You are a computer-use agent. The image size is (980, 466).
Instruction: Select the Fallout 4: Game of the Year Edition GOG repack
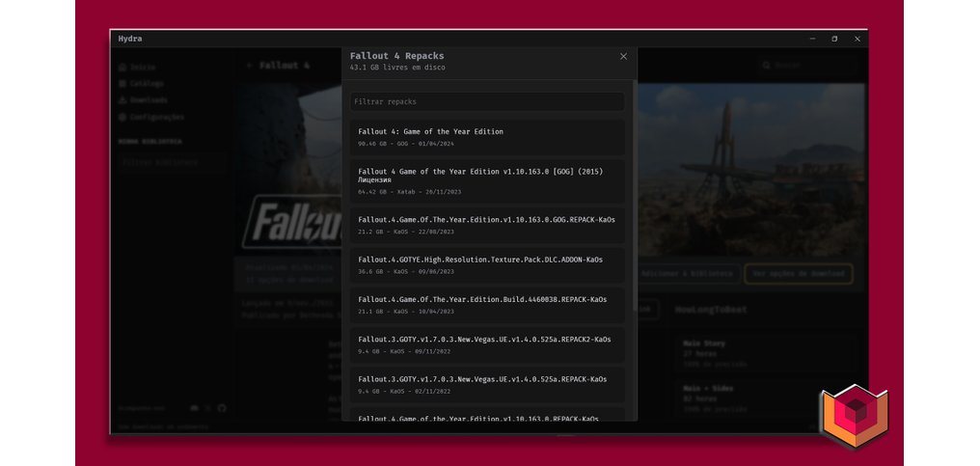click(487, 137)
